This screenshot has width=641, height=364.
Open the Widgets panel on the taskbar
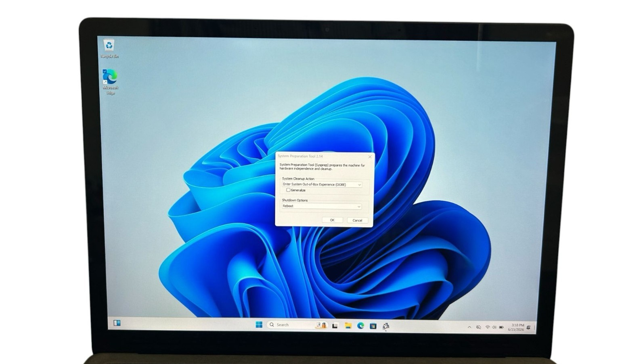(117, 323)
